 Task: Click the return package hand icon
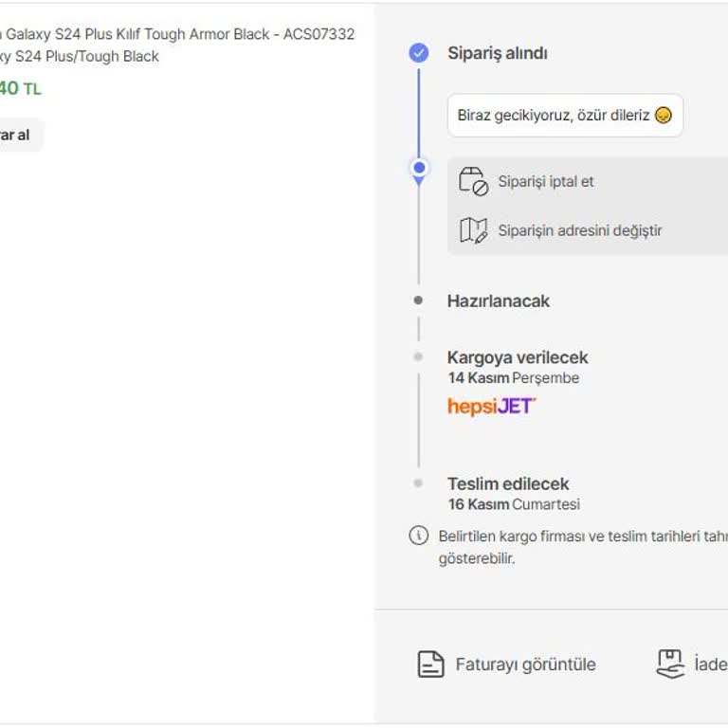(670, 664)
